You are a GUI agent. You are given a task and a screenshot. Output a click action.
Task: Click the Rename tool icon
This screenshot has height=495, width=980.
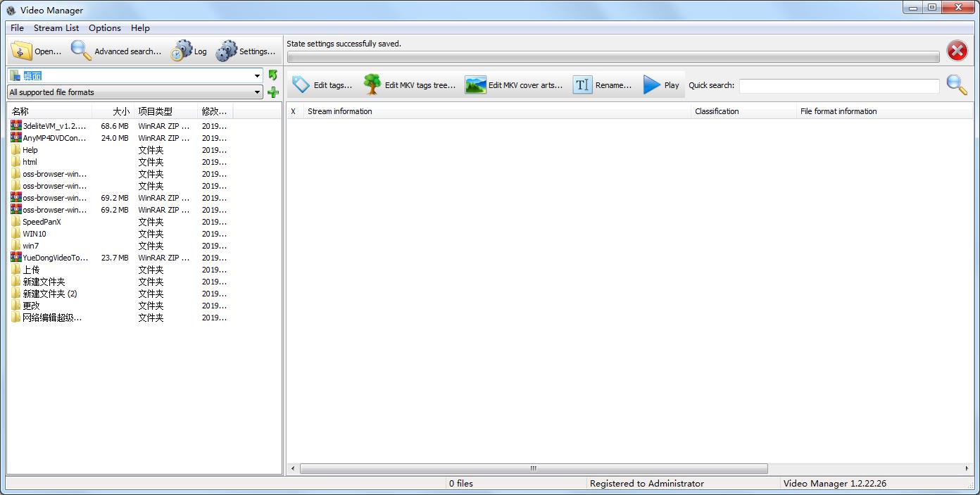click(x=582, y=84)
